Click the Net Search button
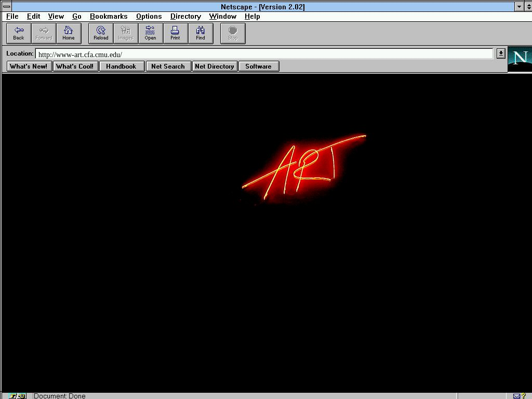 168,66
